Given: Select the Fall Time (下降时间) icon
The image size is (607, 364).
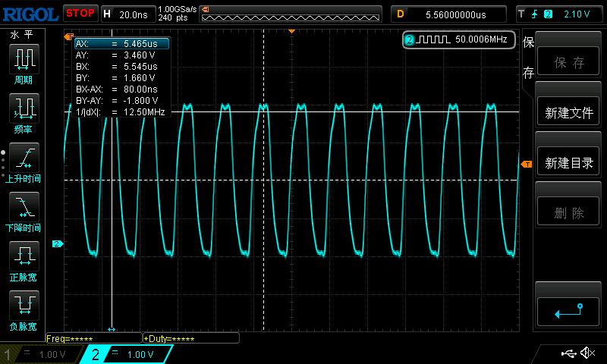Looking at the screenshot, I should coord(24,209).
